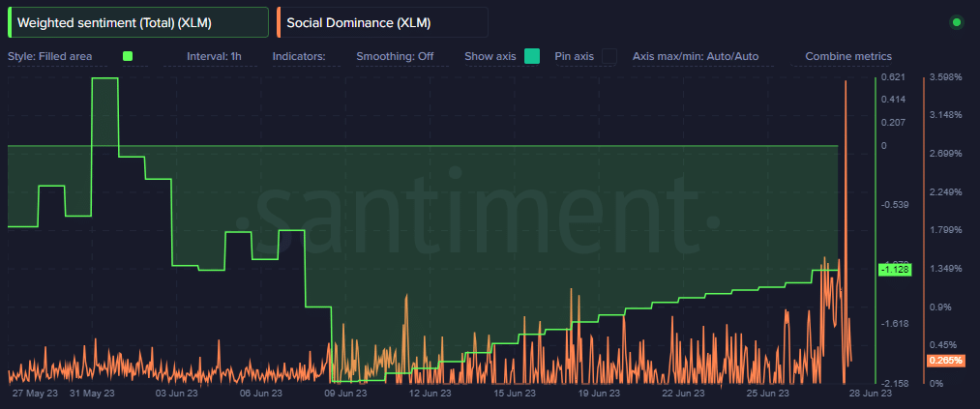Open the Smoothing: Off setting
Screen dimensions: 980x409
tap(395, 56)
